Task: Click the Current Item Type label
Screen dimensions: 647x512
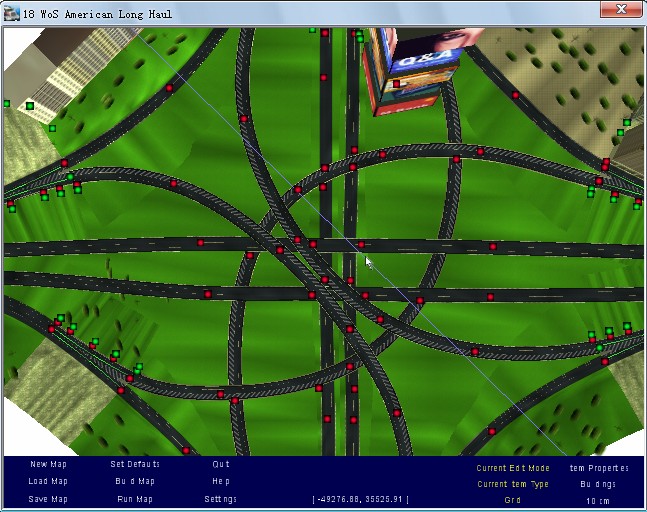Action: coord(513,484)
